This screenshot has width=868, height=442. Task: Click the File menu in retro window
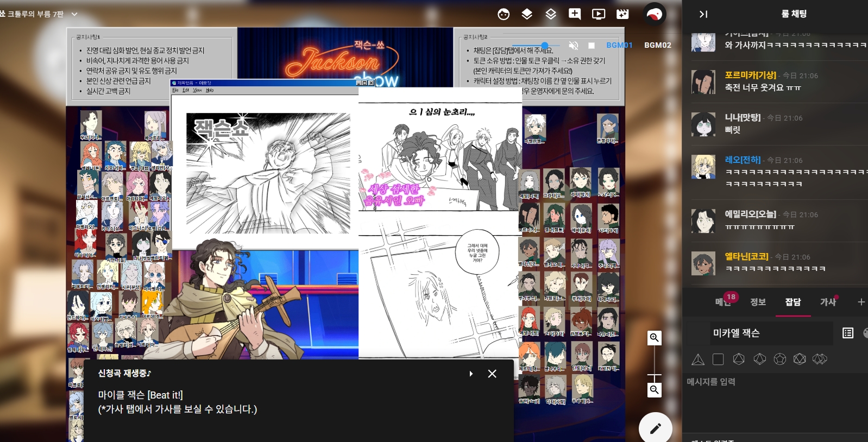tap(175, 90)
